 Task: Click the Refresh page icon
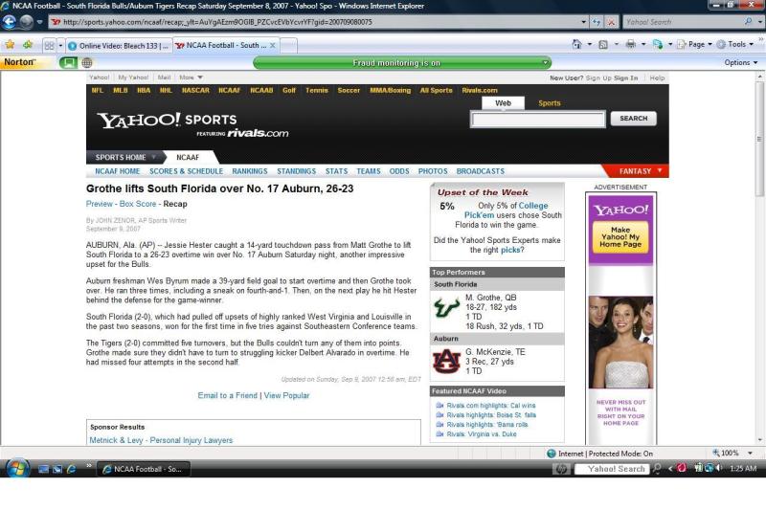[x=597, y=22]
